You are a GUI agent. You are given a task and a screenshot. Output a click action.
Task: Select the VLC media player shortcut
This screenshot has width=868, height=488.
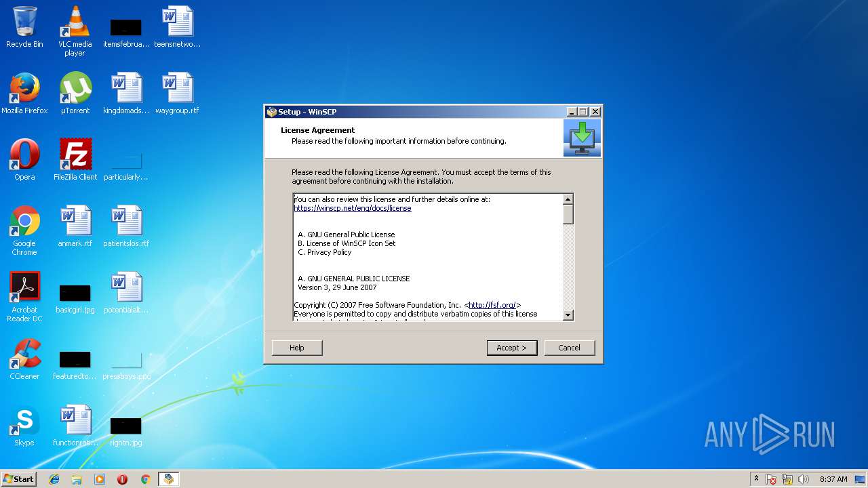(x=75, y=31)
